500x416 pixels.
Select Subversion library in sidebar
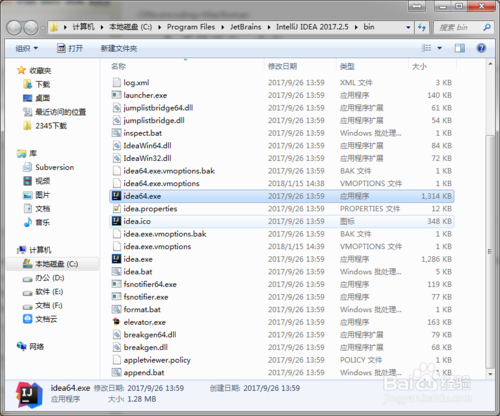(x=48, y=167)
